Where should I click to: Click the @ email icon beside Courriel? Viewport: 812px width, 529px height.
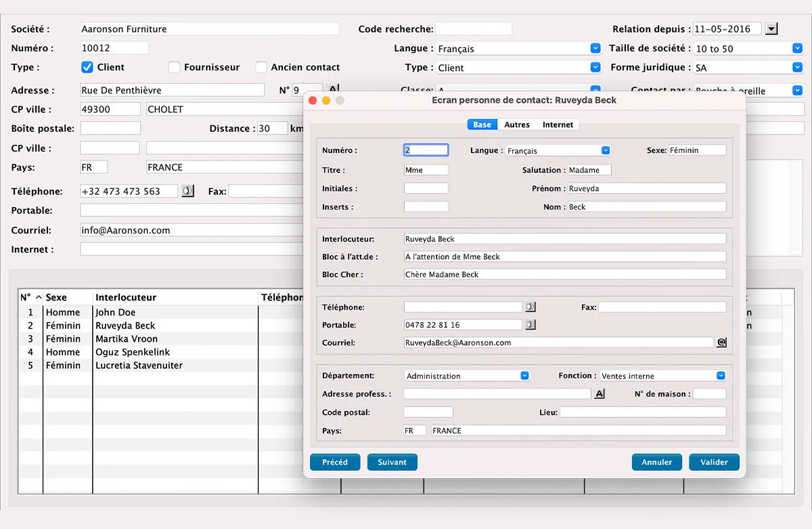point(721,343)
